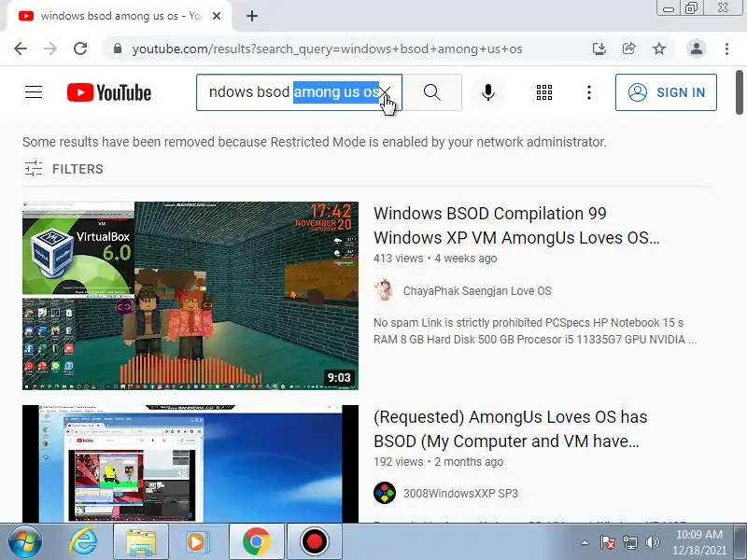Open the Windows Start menu
The width and height of the screenshot is (747, 560).
(x=25, y=542)
